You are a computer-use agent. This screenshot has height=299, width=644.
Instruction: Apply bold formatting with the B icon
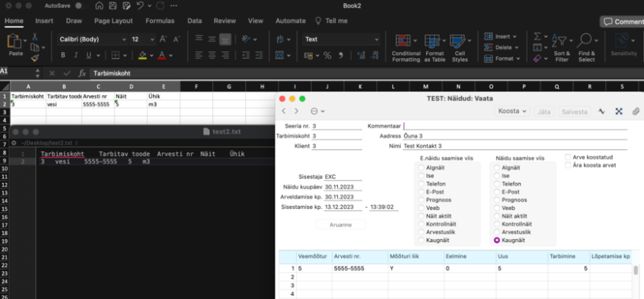tap(63, 55)
